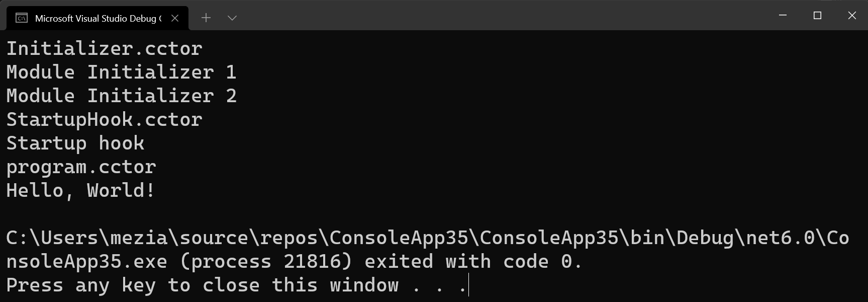Minimize the terminal window

pyautogui.click(x=783, y=16)
